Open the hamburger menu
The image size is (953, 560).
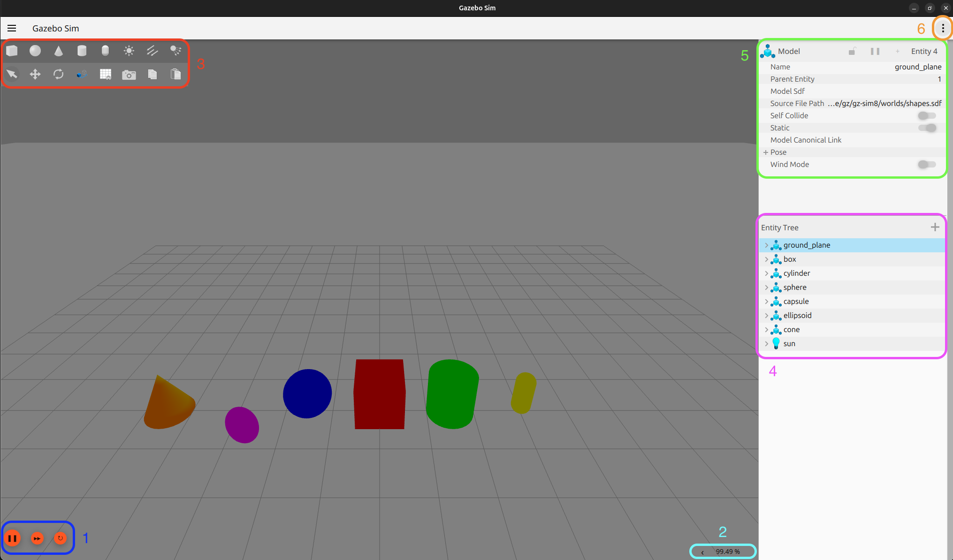tap(12, 28)
